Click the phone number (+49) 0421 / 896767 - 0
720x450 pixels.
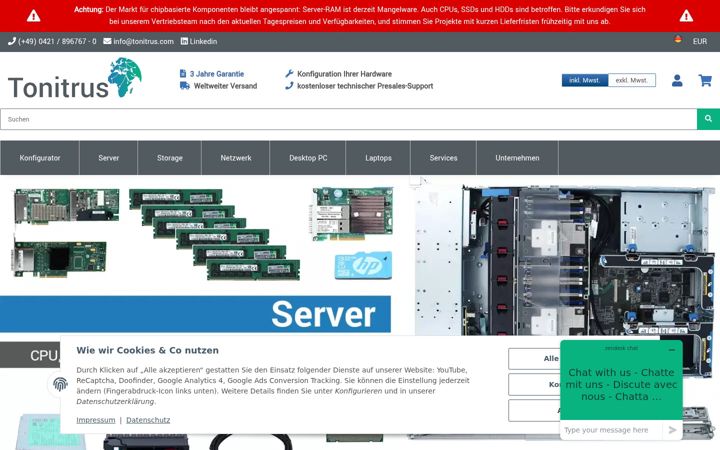pos(52,41)
